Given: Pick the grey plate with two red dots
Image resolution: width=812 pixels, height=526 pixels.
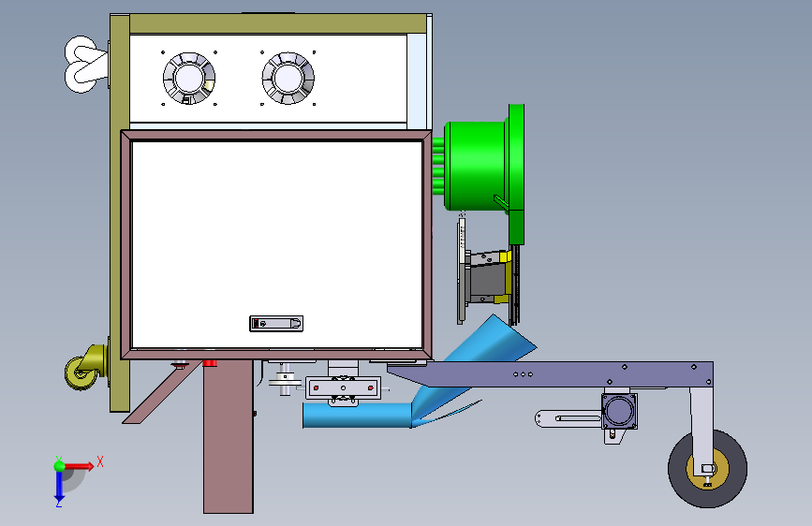Looking at the screenshot, I should coord(344,387).
